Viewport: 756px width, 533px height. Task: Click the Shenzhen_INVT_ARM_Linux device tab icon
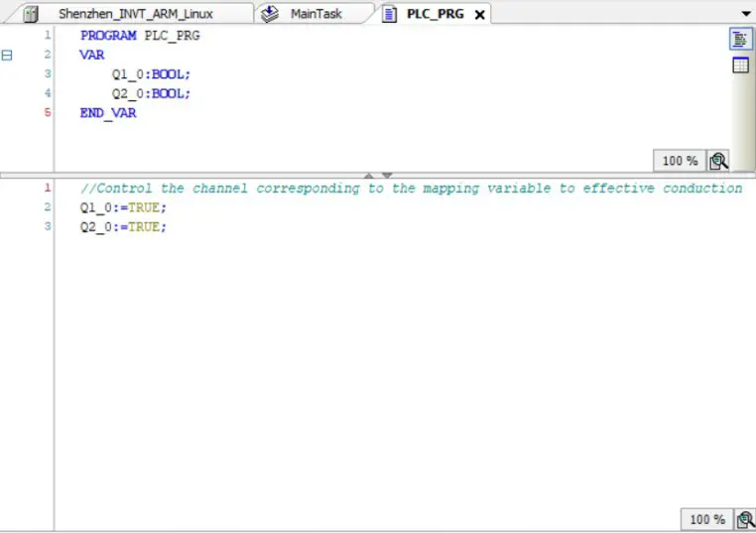pos(31,14)
